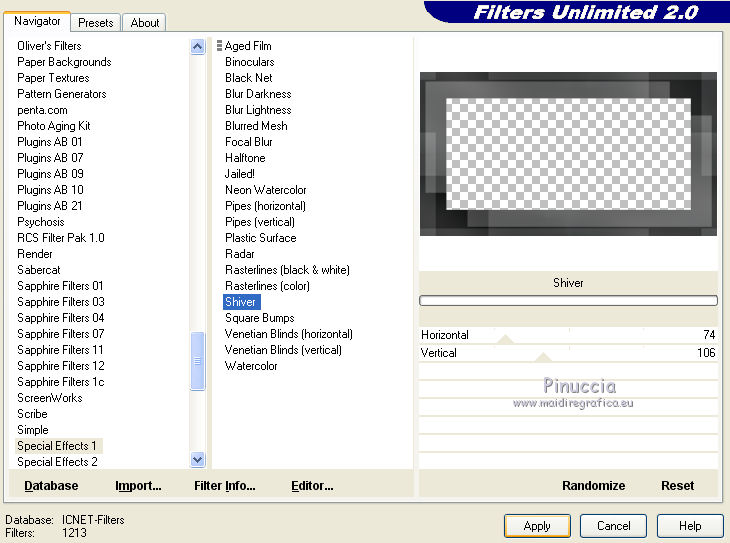Screen dimensions: 730x543
Task: Open Filter Info...
Action: click(225, 486)
